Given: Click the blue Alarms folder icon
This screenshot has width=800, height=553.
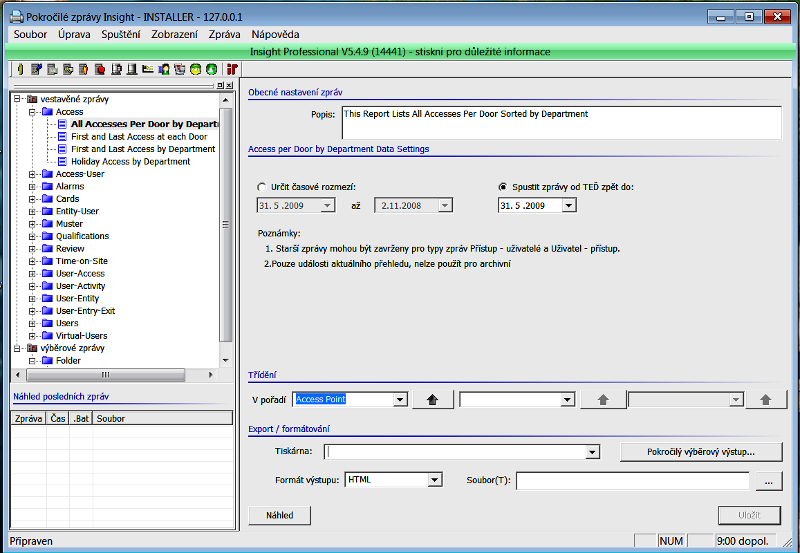Looking at the screenshot, I should click(46, 187).
